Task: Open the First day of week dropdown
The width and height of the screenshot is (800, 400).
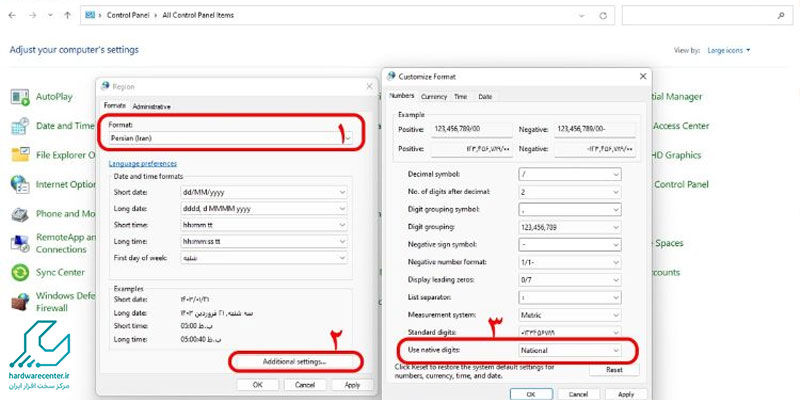Action: pos(264,258)
